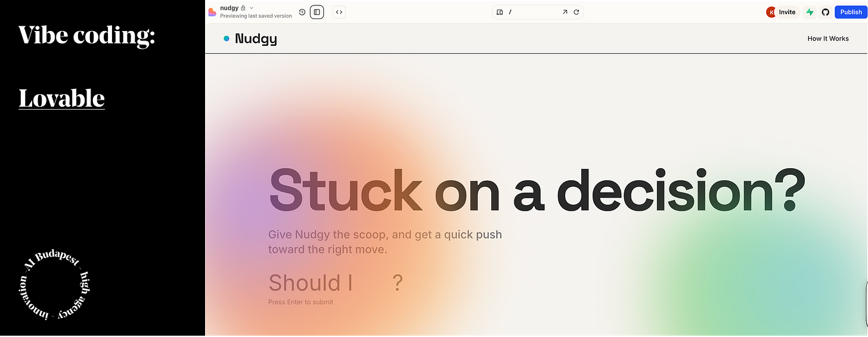Click the 'Stuck on a decision?' headline
Screen dimensions: 868x337
[x=537, y=190]
